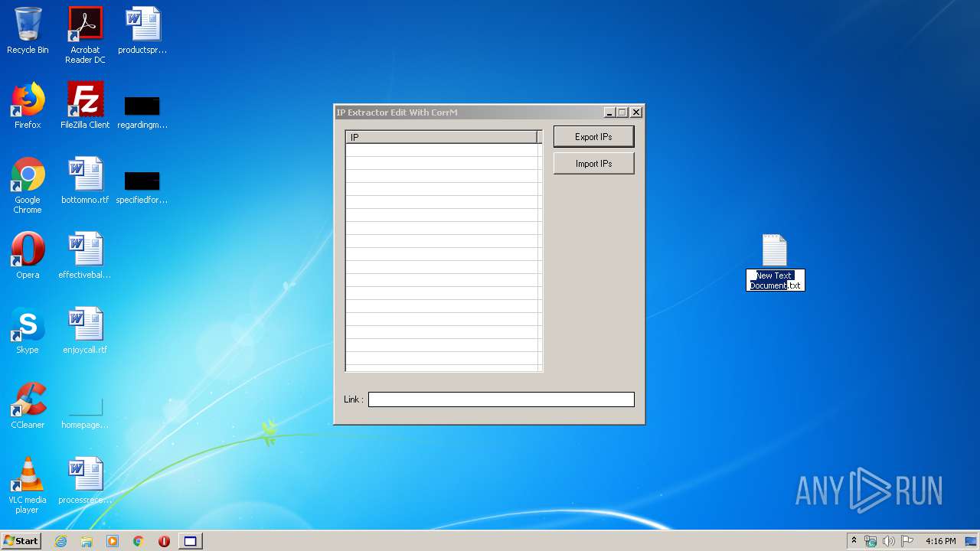980x551 pixels.
Task: Click the 4:16 PM taskbar clock
Action: pyautogui.click(x=940, y=541)
